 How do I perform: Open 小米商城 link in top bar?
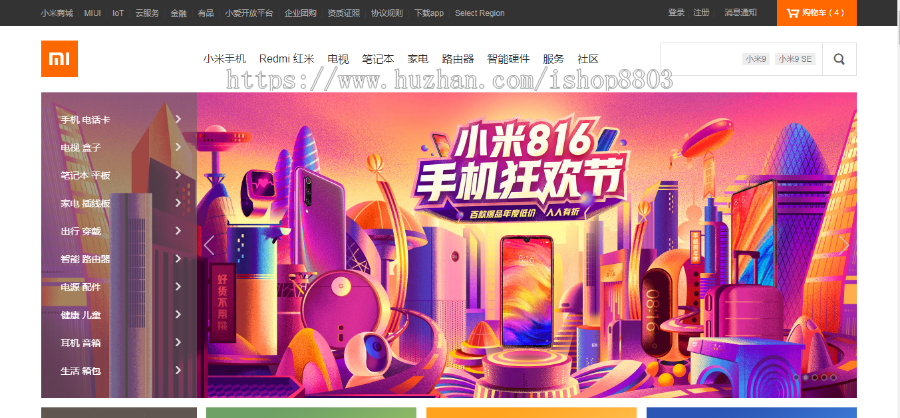click(57, 13)
